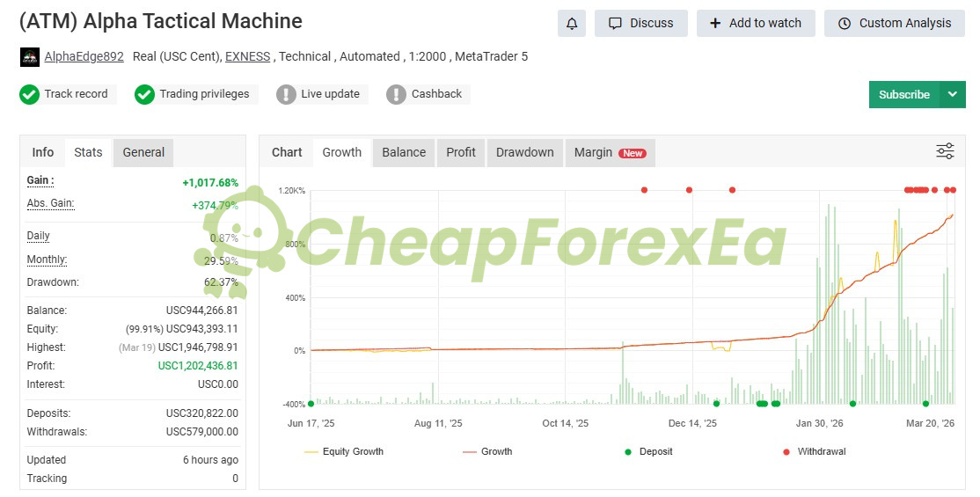980x497 pixels.
Task: Add system to watch list
Action: coord(756,23)
